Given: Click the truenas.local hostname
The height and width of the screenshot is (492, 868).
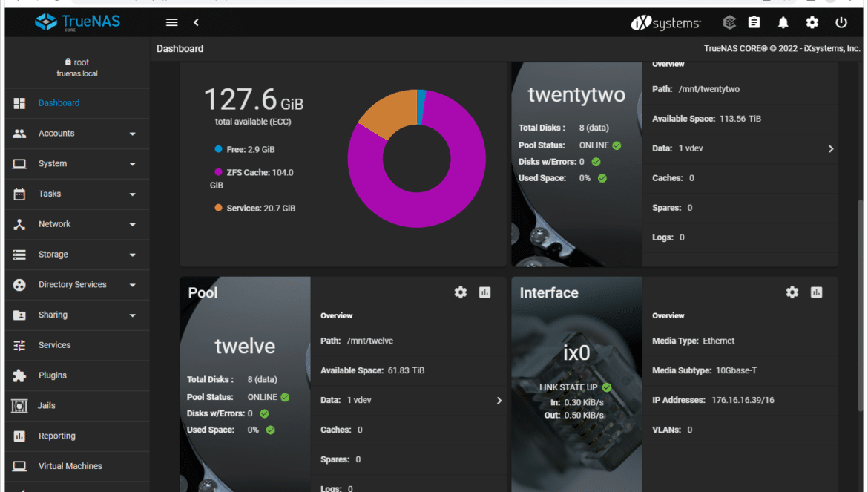Looking at the screenshot, I should pyautogui.click(x=77, y=73).
